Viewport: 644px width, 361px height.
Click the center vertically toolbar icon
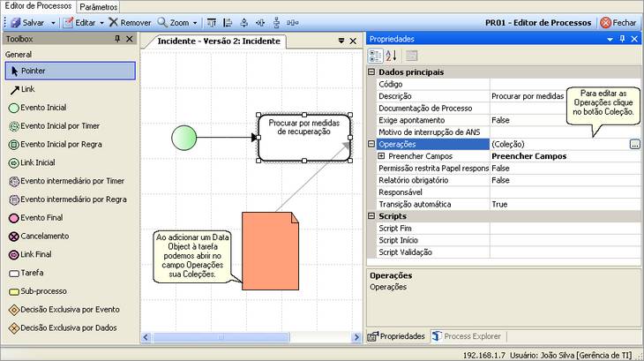click(244, 23)
